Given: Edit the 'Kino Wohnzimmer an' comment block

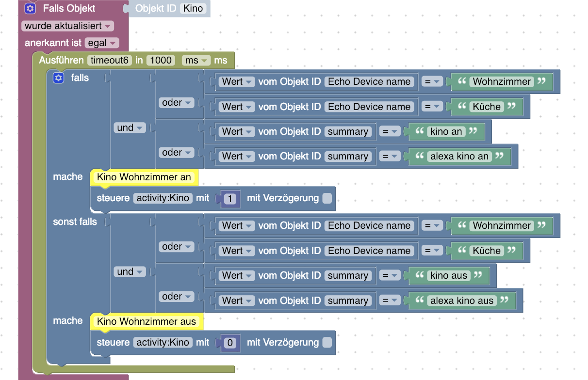Looking at the screenshot, I should coord(144,177).
